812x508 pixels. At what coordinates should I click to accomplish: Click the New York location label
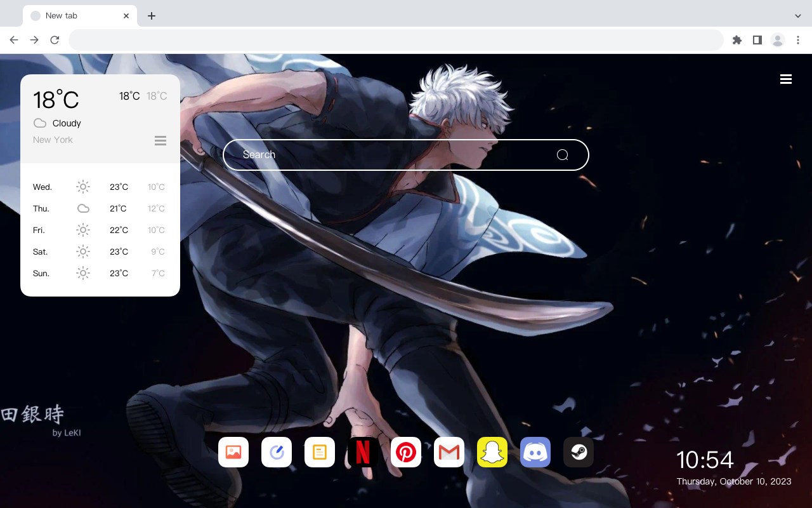(53, 140)
